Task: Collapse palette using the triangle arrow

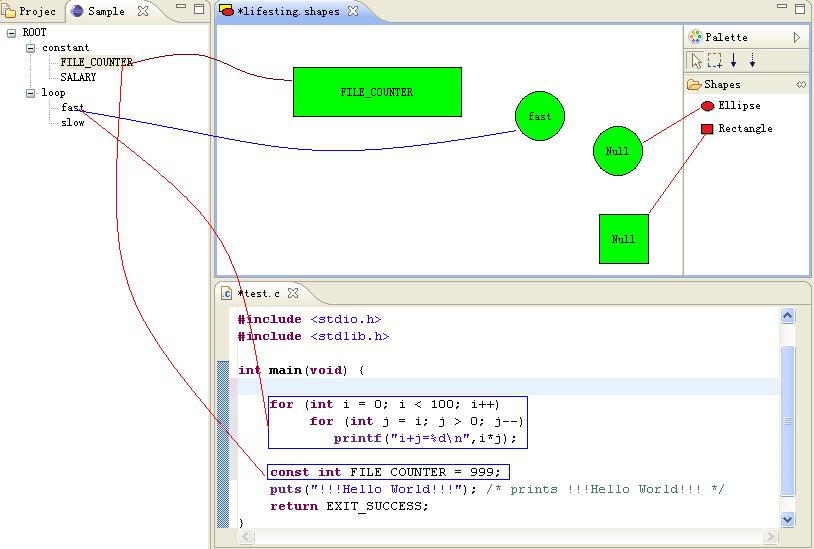Action: tap(797, 37)
